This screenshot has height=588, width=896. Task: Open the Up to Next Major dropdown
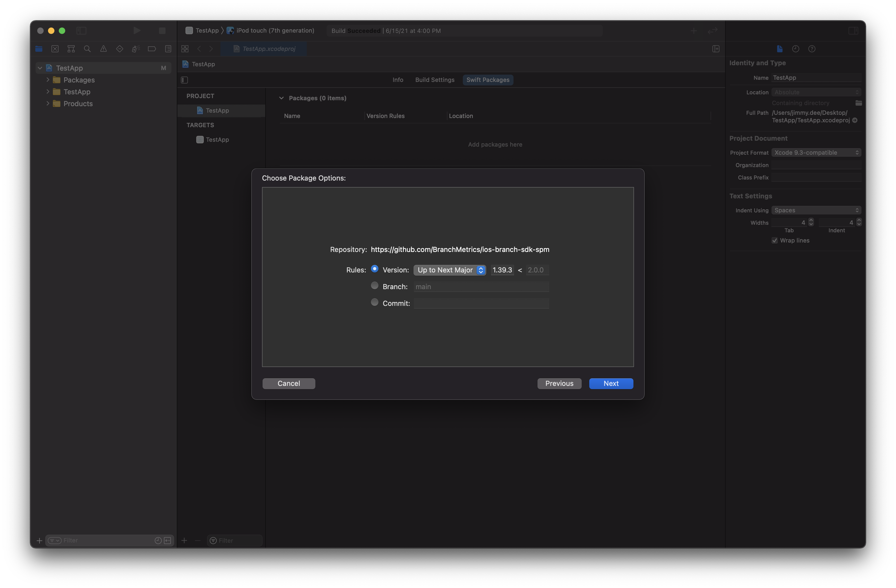pos(450,270)
